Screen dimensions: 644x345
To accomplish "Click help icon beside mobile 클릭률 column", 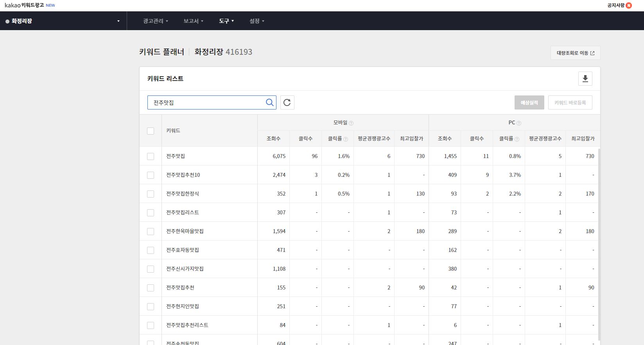I will pos(345,139).
